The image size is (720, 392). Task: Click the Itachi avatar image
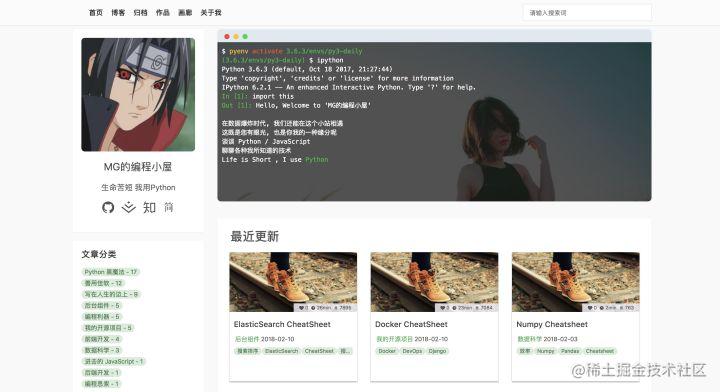[138, 95]
